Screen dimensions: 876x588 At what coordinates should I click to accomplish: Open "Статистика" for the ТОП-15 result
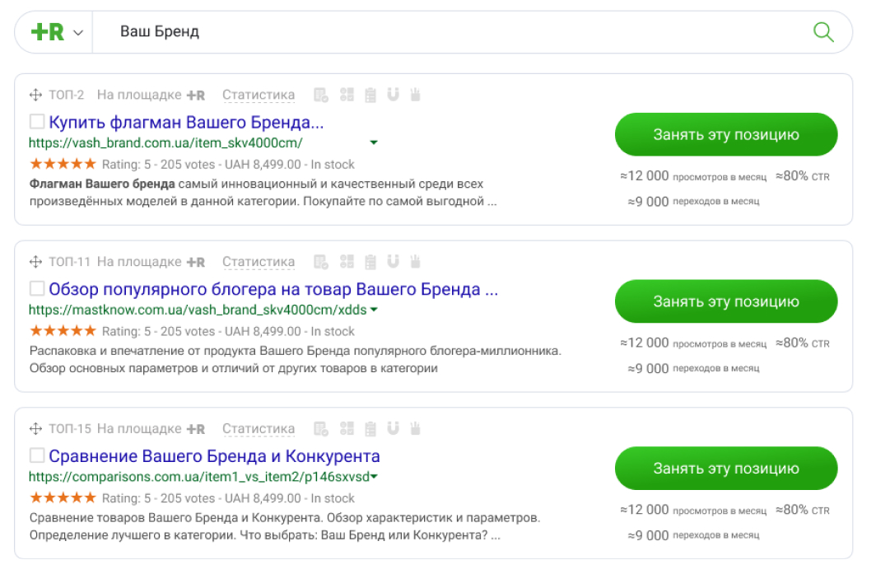(259, 429)
